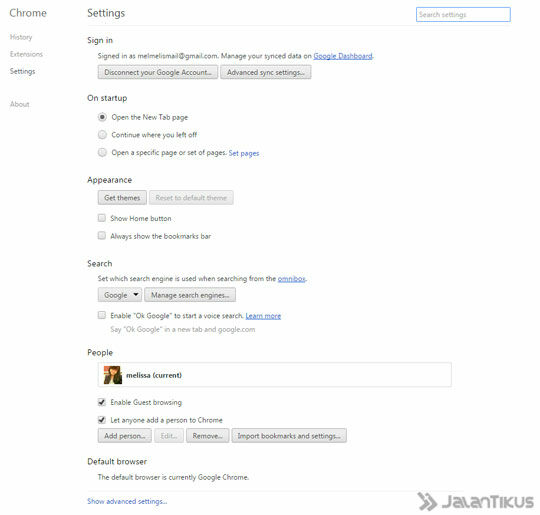Click the Set pages link
Screen dimensions: 540x515
tap(244, 153)
